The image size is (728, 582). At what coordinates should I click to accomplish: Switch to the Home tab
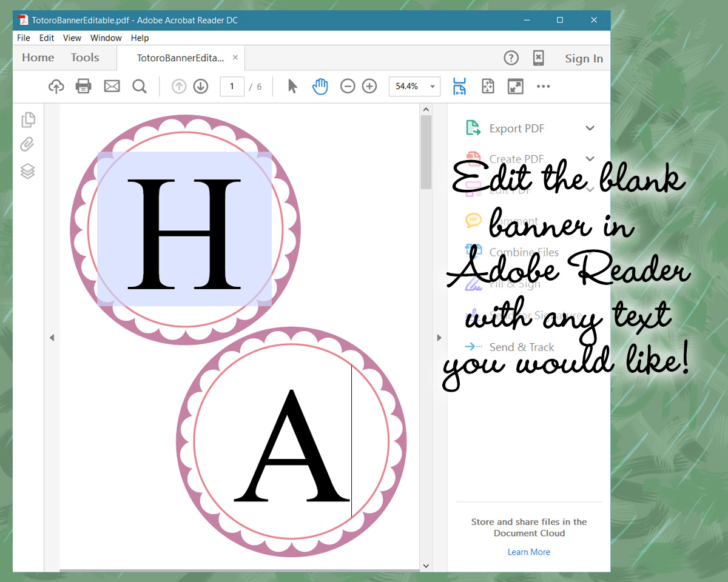tap(38, 58)
